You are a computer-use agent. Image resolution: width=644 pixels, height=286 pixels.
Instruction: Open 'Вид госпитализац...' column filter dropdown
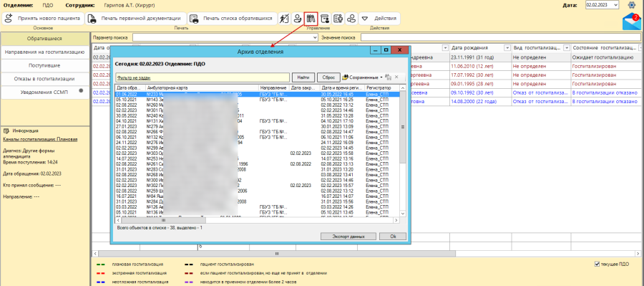tap(567, 48)
